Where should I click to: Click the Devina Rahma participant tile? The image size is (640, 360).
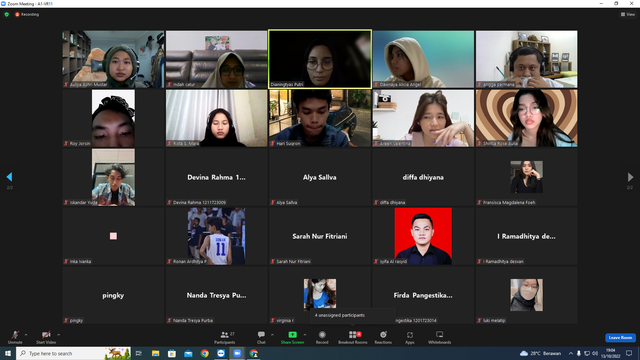216,177
